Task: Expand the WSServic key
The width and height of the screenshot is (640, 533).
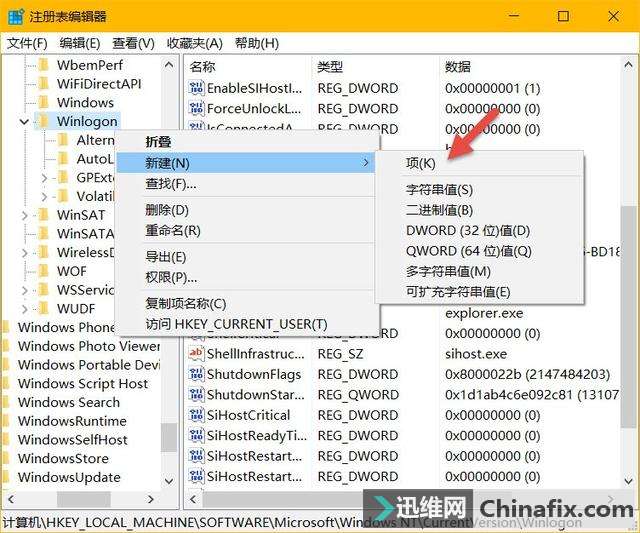Action: point(24,291)
